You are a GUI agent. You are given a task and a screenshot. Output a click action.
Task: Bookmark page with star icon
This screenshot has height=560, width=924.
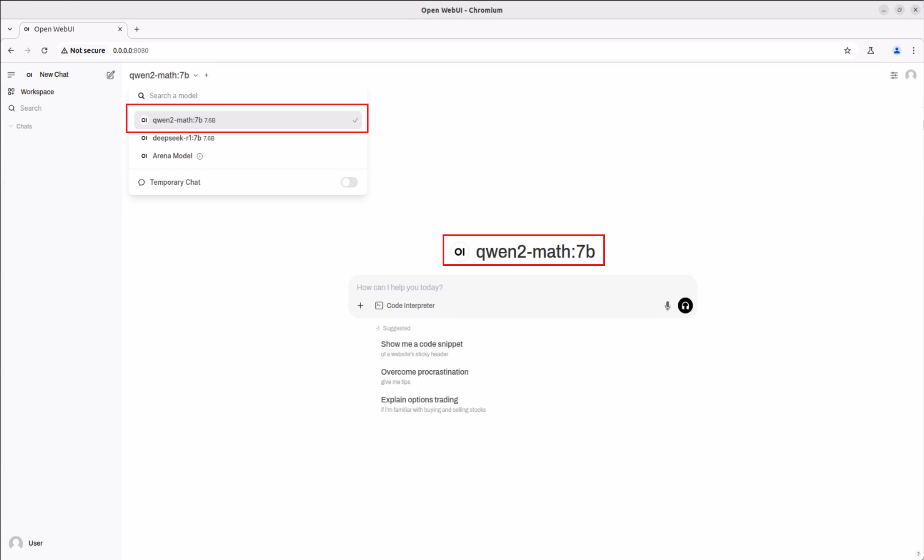pyautogui.click(x=847, y=50)
